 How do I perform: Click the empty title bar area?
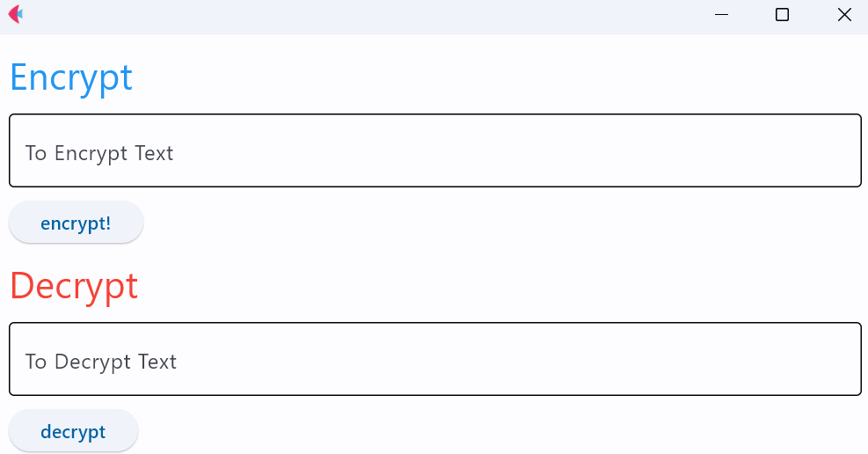tap(352, 15)
